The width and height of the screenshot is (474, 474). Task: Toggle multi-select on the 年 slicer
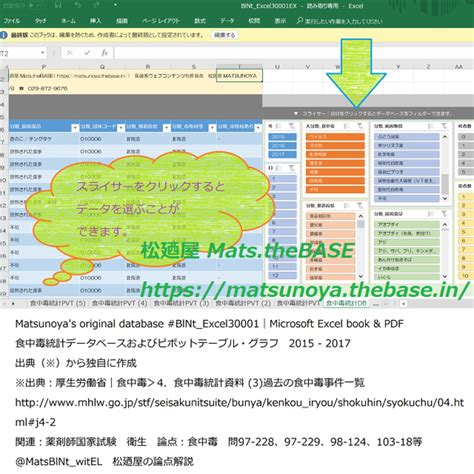click(279, 126)
